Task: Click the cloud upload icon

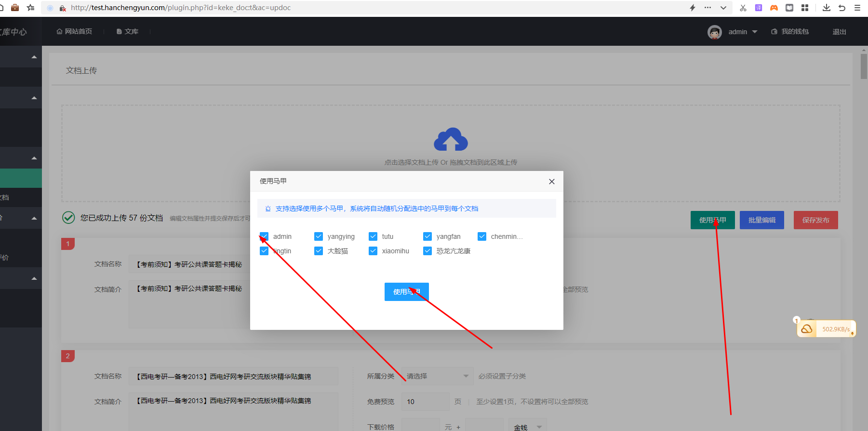Action: click(451, 140)
